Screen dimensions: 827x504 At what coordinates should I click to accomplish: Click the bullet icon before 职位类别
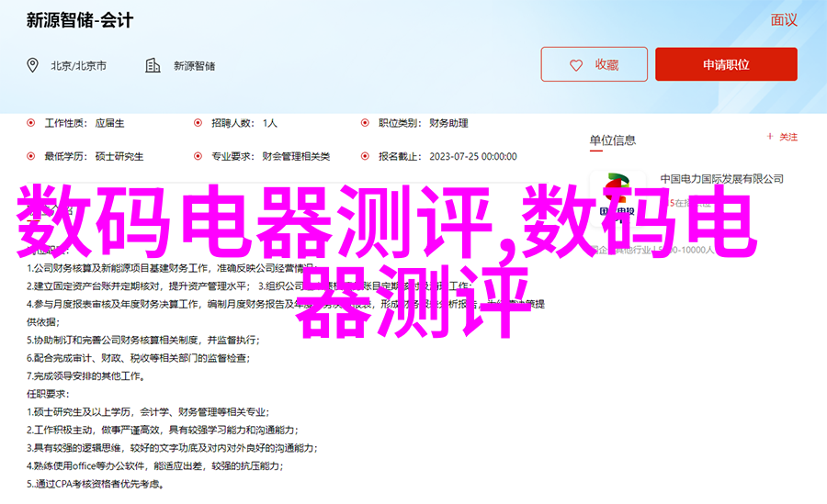[365, 123]
